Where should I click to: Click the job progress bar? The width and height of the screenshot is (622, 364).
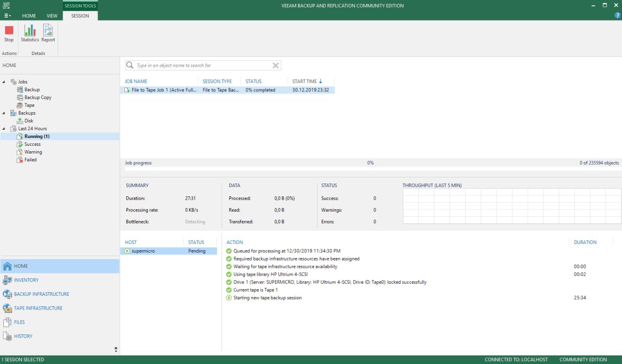click(x=372, y=169)
